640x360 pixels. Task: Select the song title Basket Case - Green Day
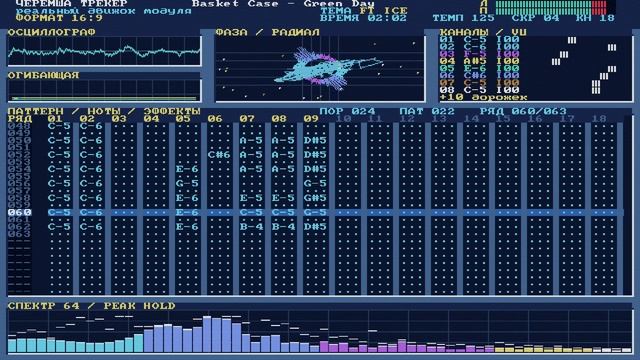click(x=283, y=4)
